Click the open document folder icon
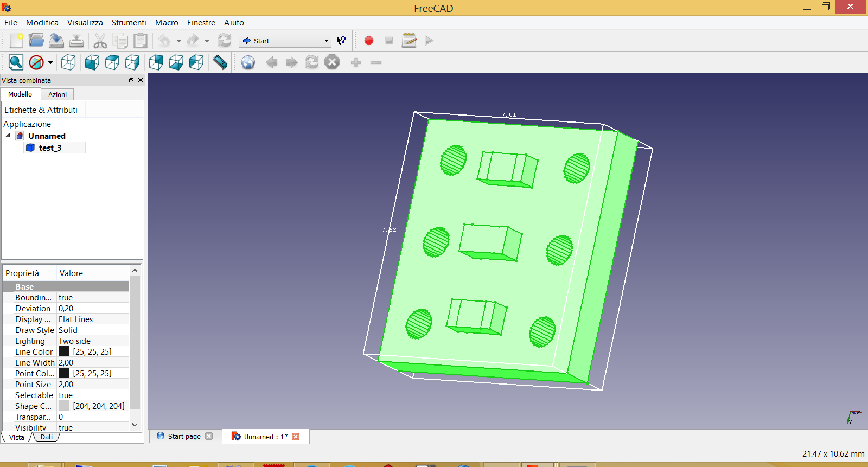Image resolution: width=868 pixels, height=467 pixels. coord(36,41)
